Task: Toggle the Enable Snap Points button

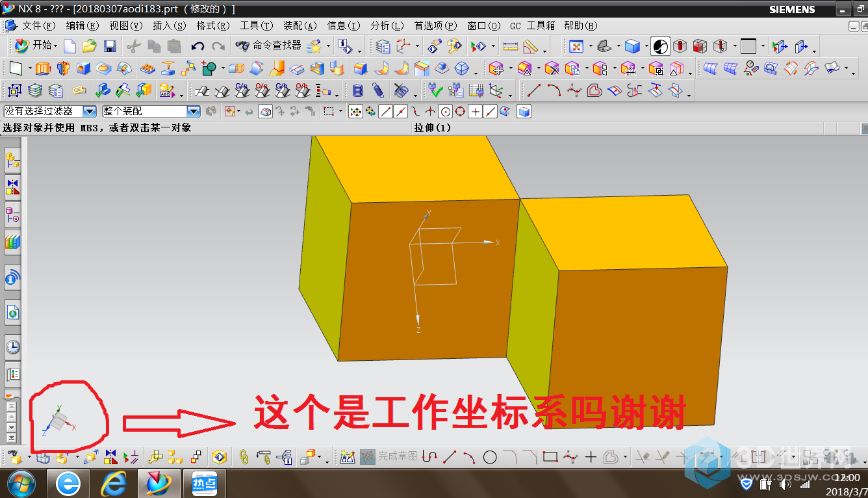Action: (x=355, y=112)
